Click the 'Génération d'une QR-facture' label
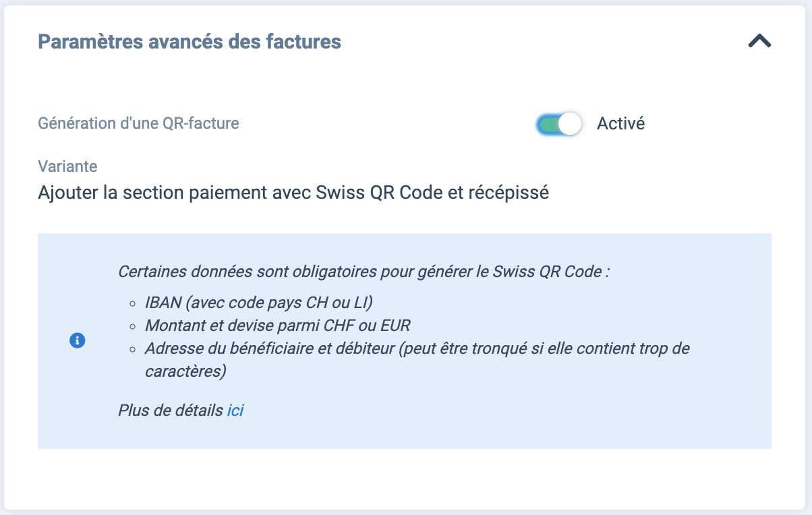The height and width of the screenshot is (515, 812). pyautogui.click(x=138, y=123)
